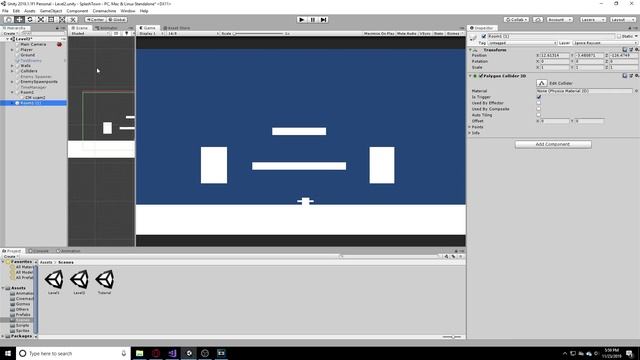This screenshot has height=360, width=640.
Task: Select the Hand tool in the toolbar
Action: pos(8,20)
